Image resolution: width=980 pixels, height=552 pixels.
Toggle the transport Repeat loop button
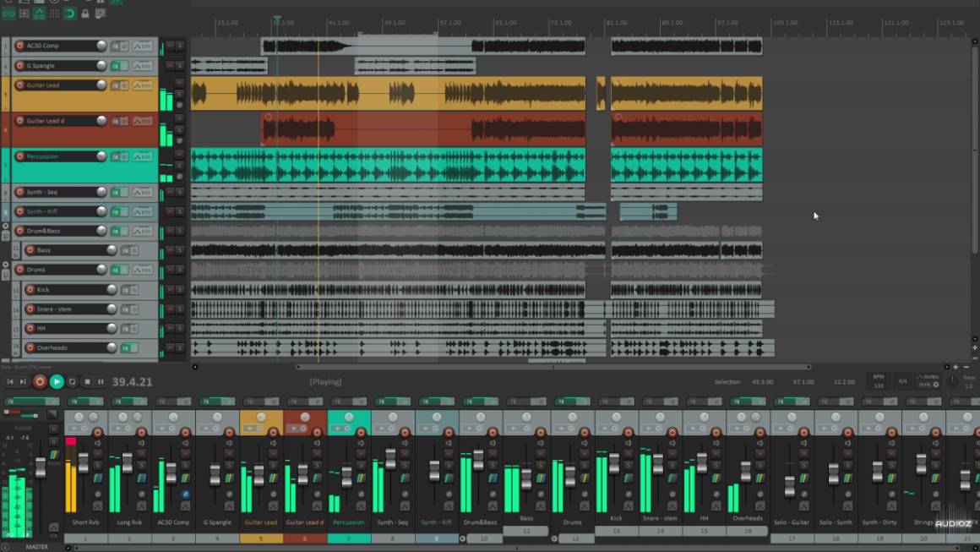(72, 382)
